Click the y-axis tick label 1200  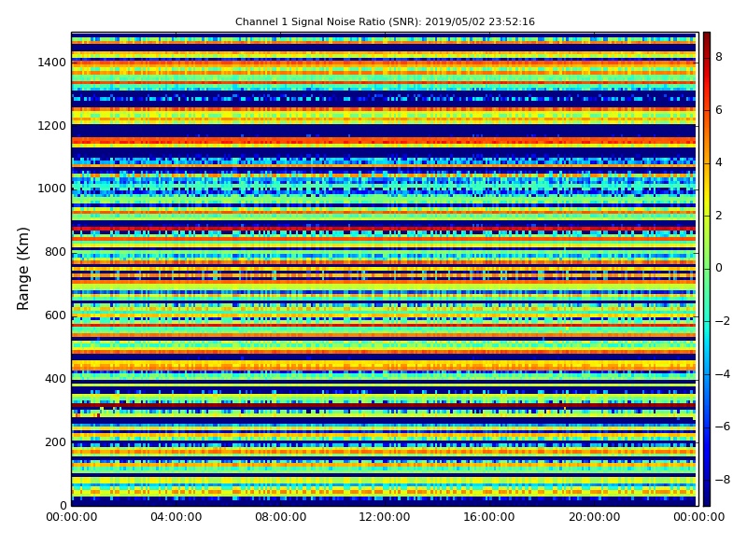52,126
